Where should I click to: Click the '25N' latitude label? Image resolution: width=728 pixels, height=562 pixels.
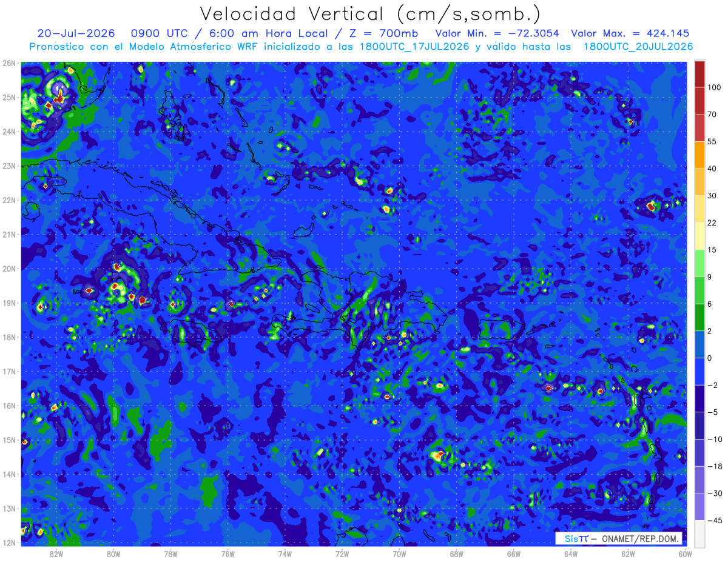pyautogui.click(x=9, y=98)
